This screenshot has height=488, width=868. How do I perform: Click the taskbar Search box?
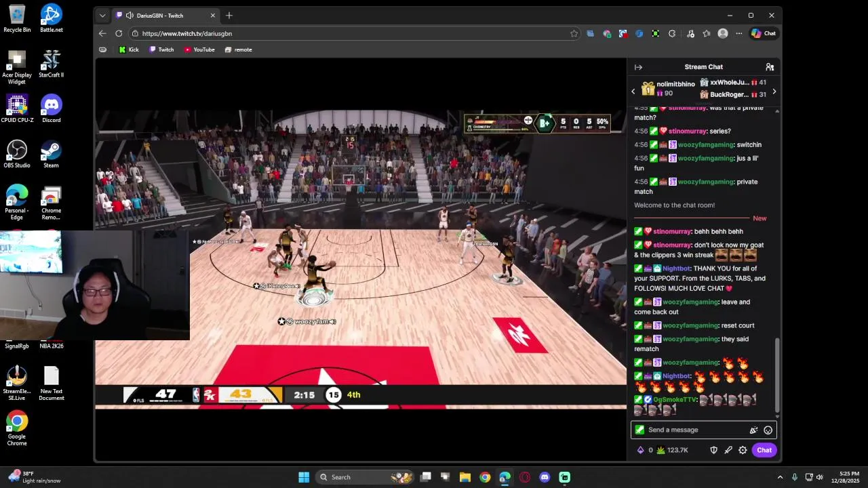point(365,477)
